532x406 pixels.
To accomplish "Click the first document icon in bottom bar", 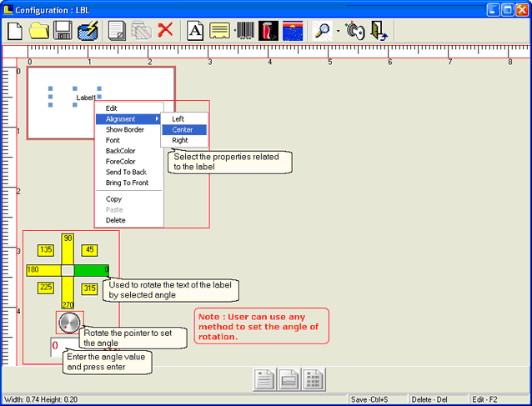I will [264, 379].
